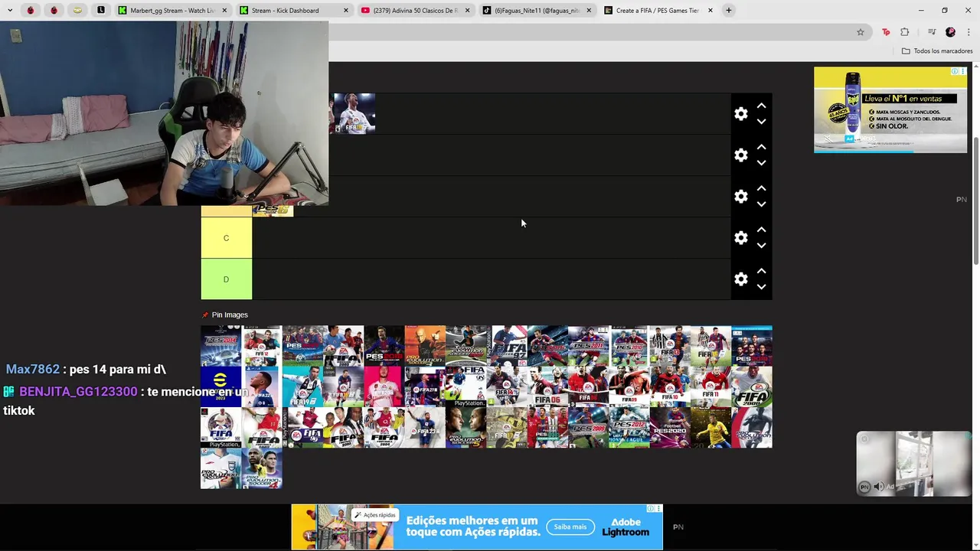
Task: Open Todos los marcadores bookmarks folder
Action: pos(937,51)
